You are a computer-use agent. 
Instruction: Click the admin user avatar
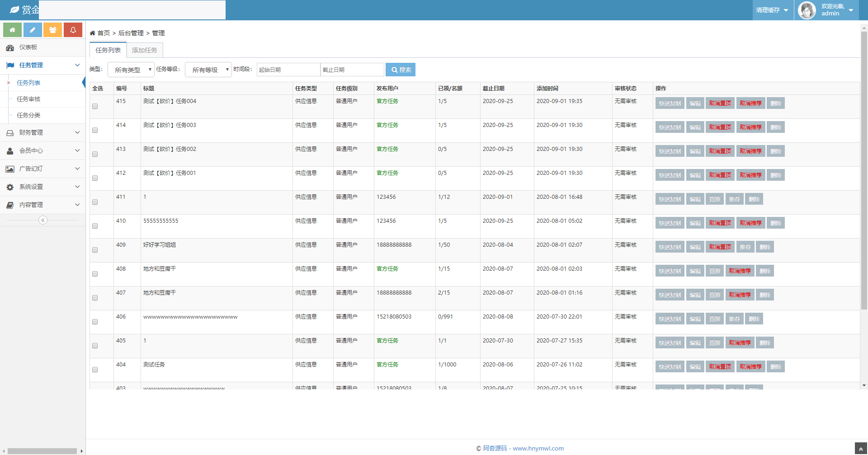click(x=807, y=10)
